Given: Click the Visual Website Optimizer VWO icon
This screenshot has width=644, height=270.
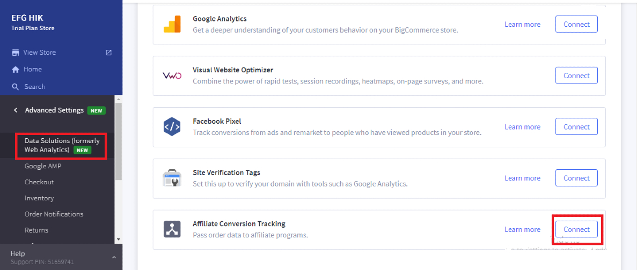Looking at the screenshot, I should click(x=172, y=76).
